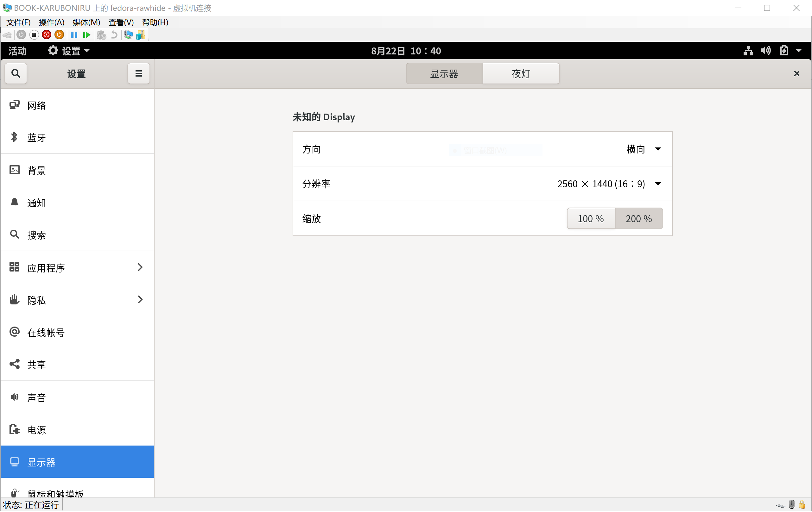Open the 帮助(H) menu
The height and width of the screenshot is (512, 812).
click(x=155, y=22)
